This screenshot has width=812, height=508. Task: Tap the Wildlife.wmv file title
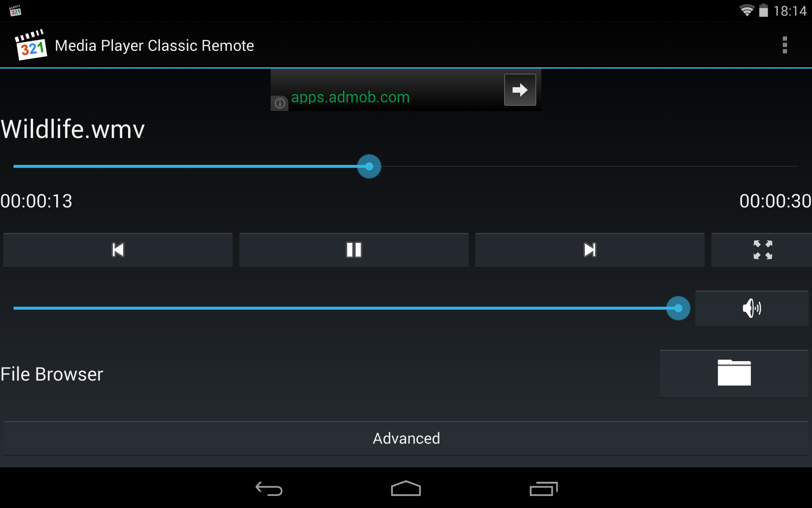[73, 130]
